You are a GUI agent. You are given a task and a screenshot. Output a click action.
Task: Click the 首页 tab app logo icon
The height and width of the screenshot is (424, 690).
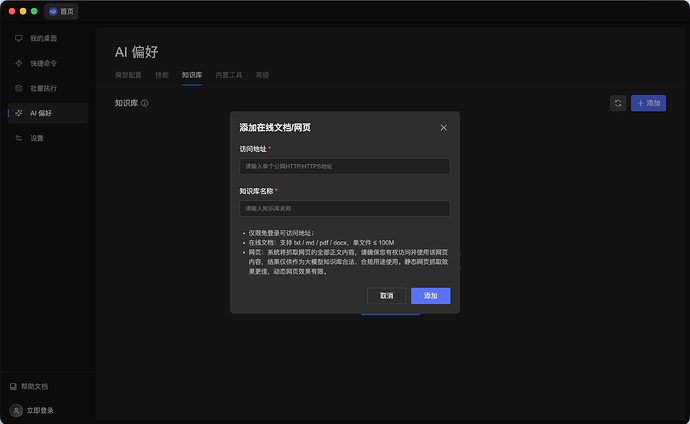[x=53, y=11]
